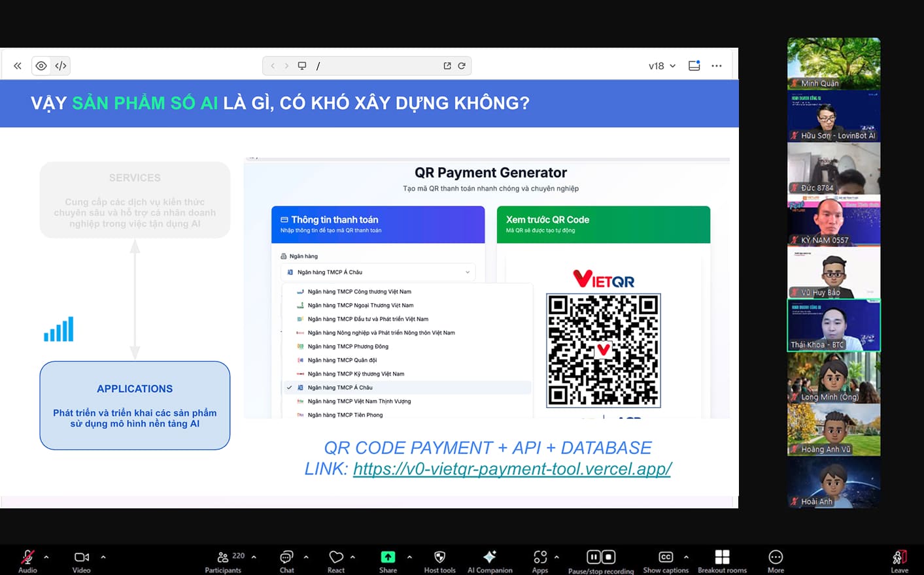
Task: Click the green Share screen icon
Action: (x=388, y=557)
